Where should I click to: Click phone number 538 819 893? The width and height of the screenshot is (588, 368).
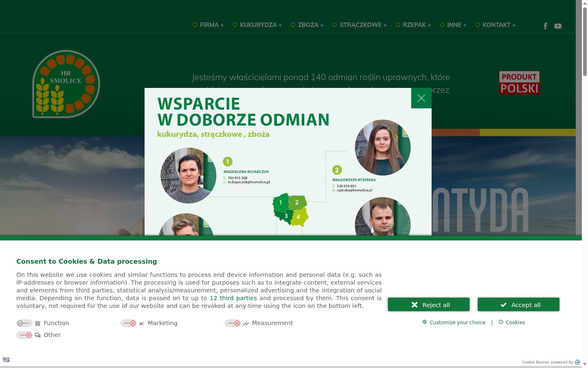pos(346,186)
